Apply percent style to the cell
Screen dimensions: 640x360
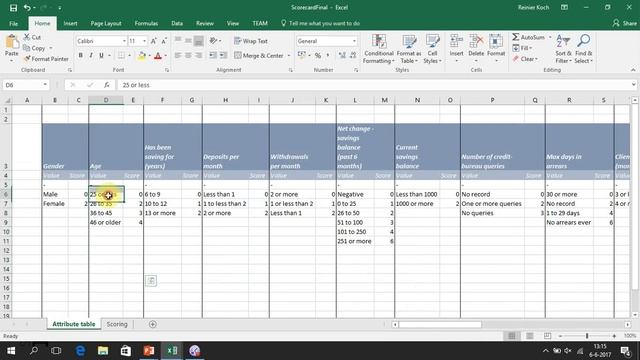click(x=318, y=56)
